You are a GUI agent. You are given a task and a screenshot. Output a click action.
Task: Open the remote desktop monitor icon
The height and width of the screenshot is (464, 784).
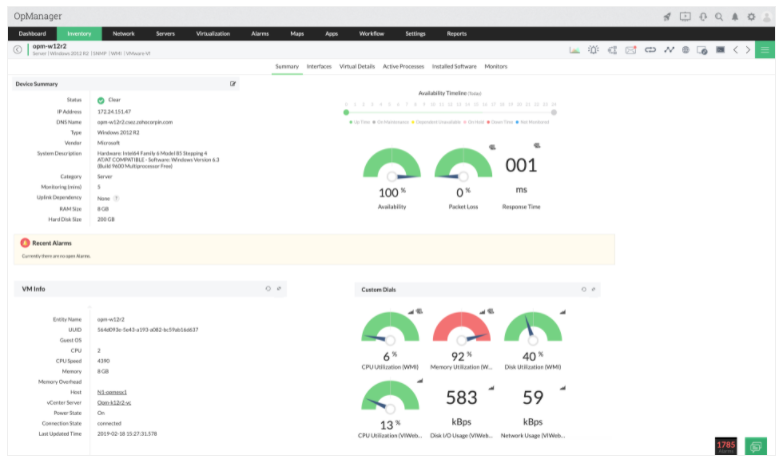[x=702, y=50]
